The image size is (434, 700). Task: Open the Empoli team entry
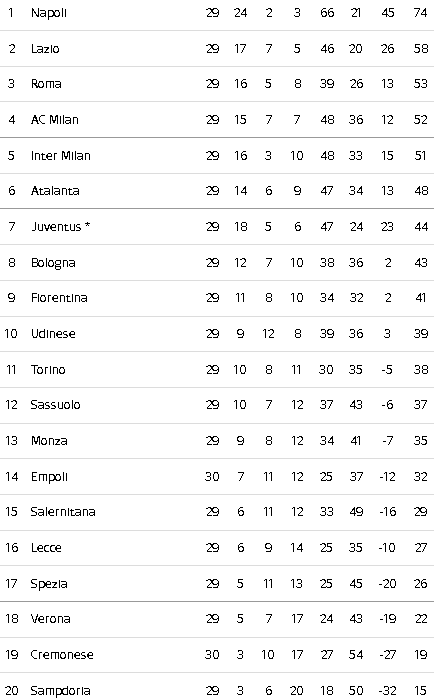click(49, 477)
